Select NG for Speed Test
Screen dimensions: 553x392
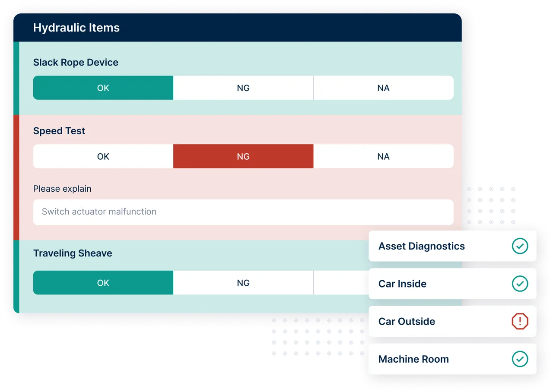click(x=243, y=156)
